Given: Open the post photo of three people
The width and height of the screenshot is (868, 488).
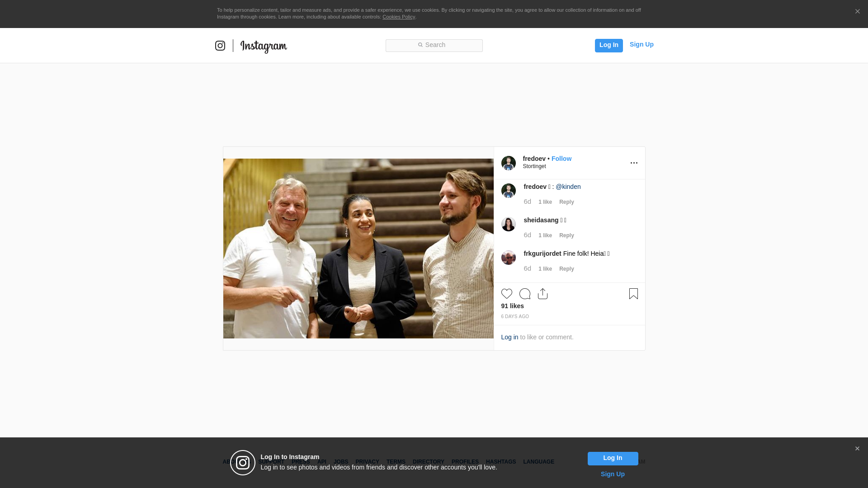Looking at the screenshot, I should coord(359,249).
